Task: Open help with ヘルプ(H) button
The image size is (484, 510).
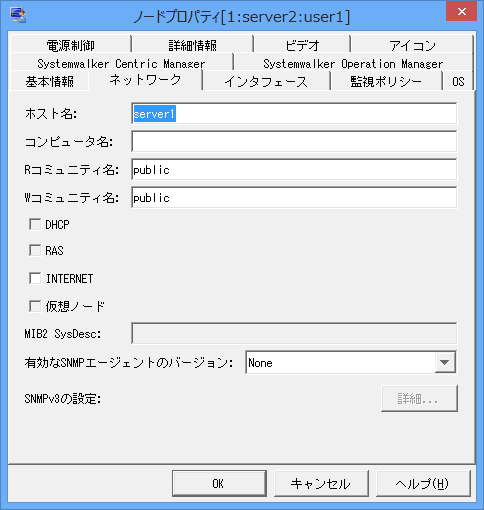Action: tap(423, 483)
